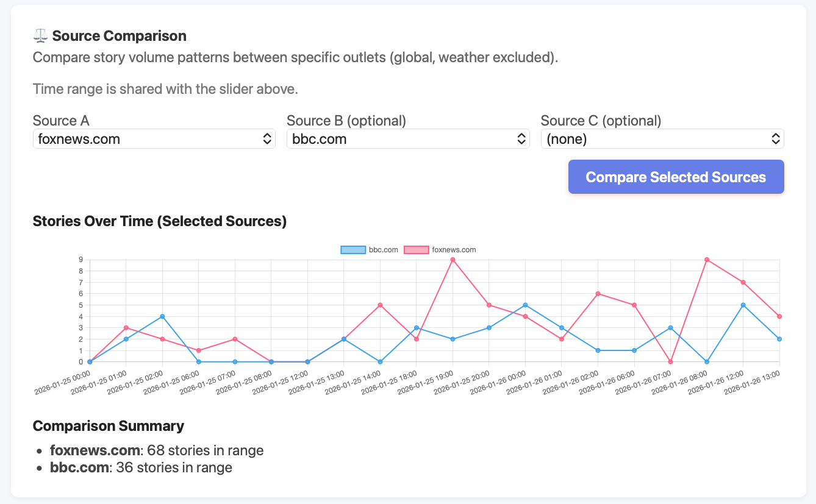Click the Source A stepper arrows
Screen dimensions: 816x504
tap(267, 138)
